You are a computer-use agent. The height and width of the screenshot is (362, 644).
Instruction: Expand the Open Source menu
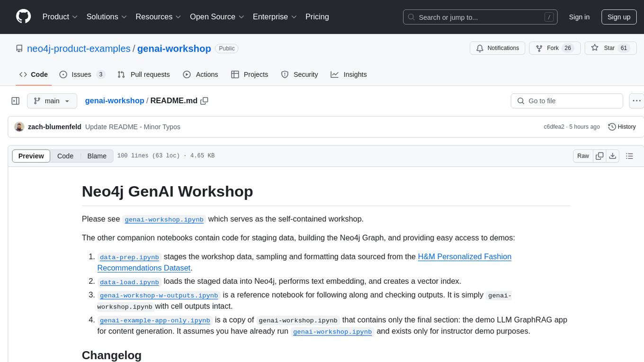pos(217,17)
